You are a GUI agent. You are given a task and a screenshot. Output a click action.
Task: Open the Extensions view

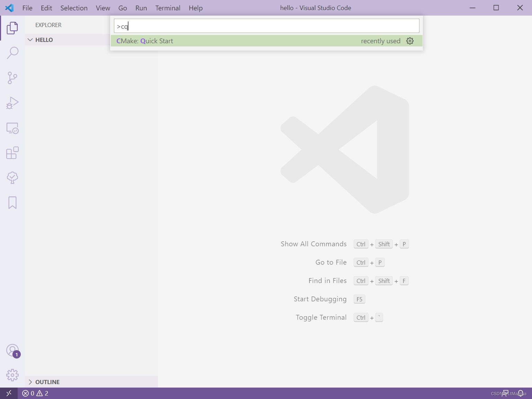point(12,153)
